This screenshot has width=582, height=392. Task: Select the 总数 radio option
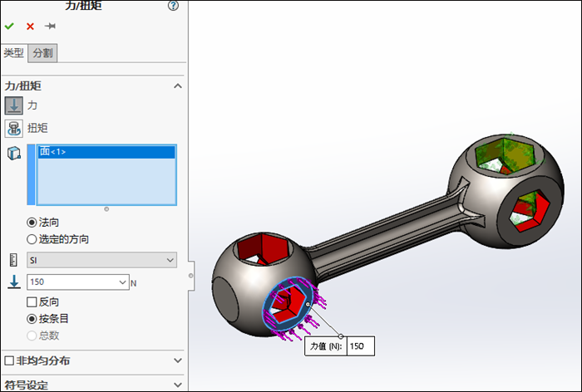click(32, 336)
